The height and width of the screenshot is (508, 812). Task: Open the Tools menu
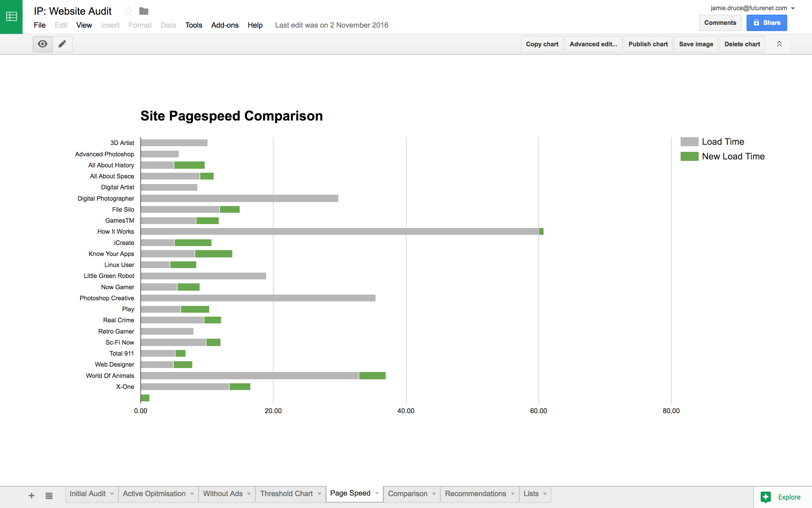pyautogui.click(x=194, y=25)
